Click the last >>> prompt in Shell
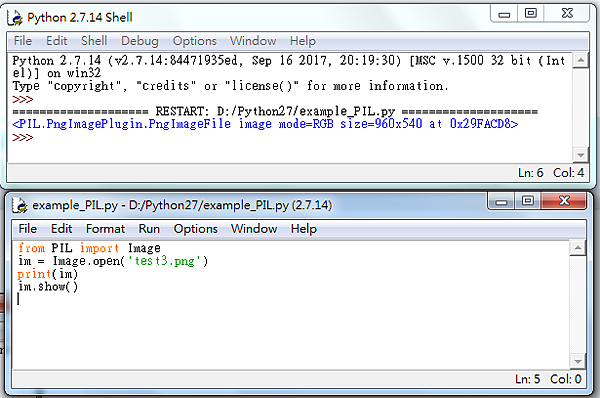The width and height of the screenshot is (600, 398). (x=23, y=137)
